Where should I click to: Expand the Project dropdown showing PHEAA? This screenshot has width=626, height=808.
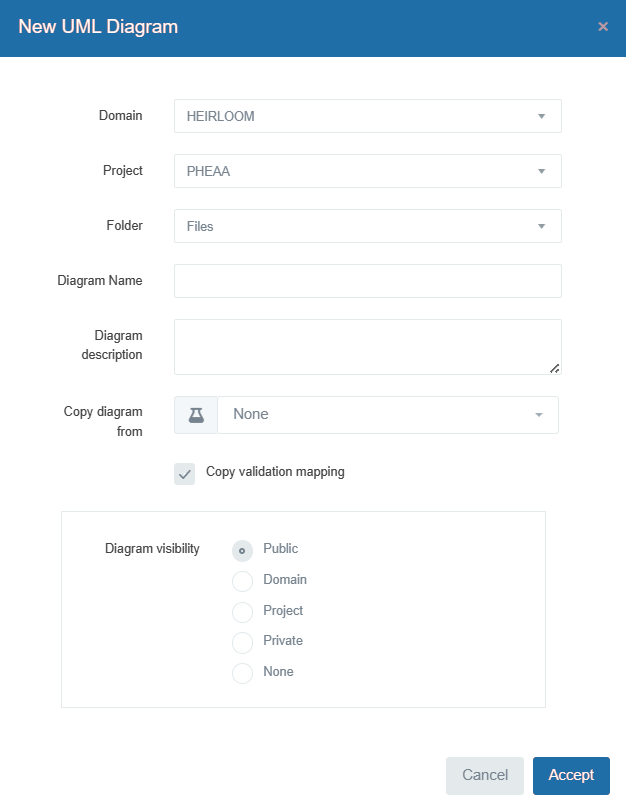coord(367,171)
